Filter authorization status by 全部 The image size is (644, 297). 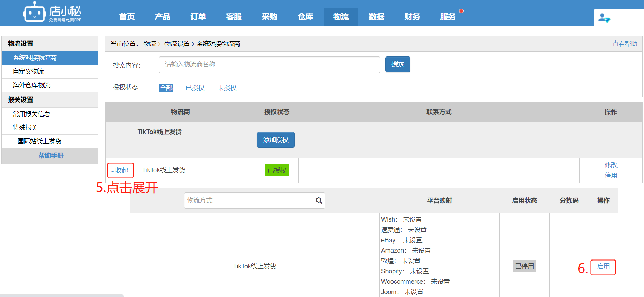166,88
